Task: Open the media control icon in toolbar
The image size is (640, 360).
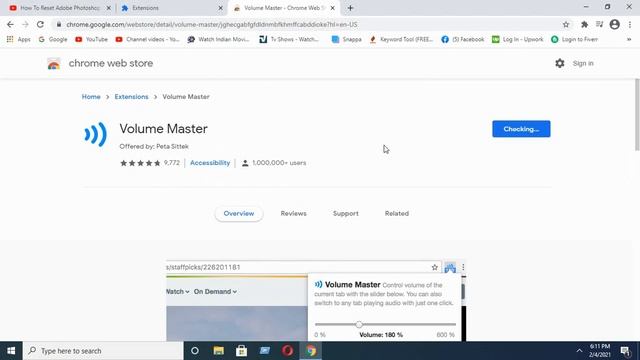Action: (599, 24)
